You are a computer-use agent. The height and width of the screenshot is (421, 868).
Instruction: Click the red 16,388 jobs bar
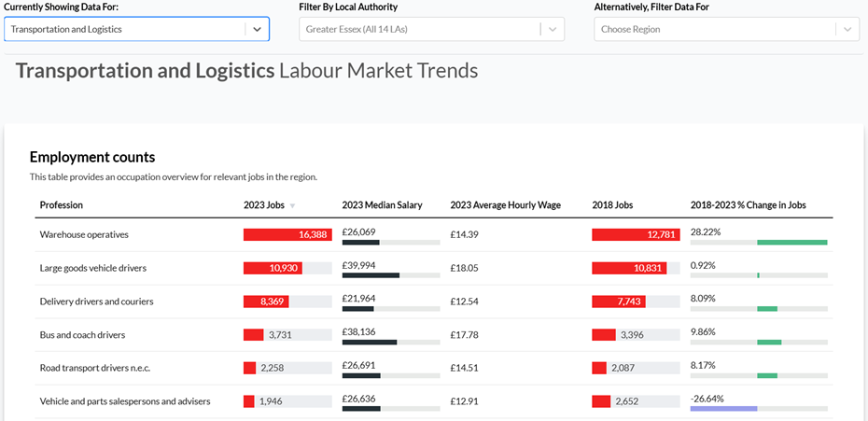286,234
